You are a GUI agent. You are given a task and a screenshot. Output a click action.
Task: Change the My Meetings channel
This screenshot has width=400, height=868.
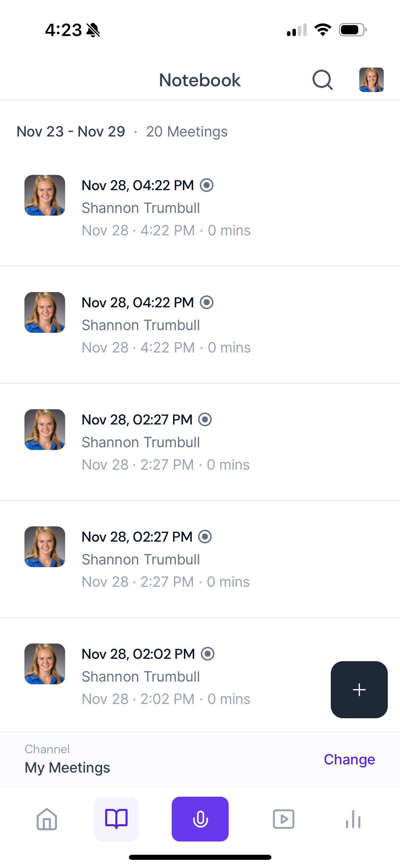[x=349, y=759]
